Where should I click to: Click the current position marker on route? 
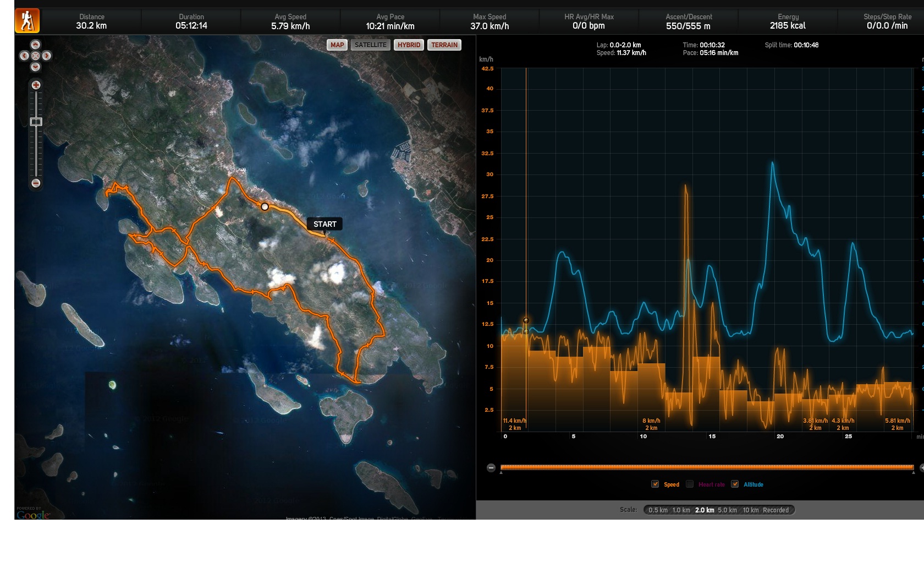(x=265, y=207)
